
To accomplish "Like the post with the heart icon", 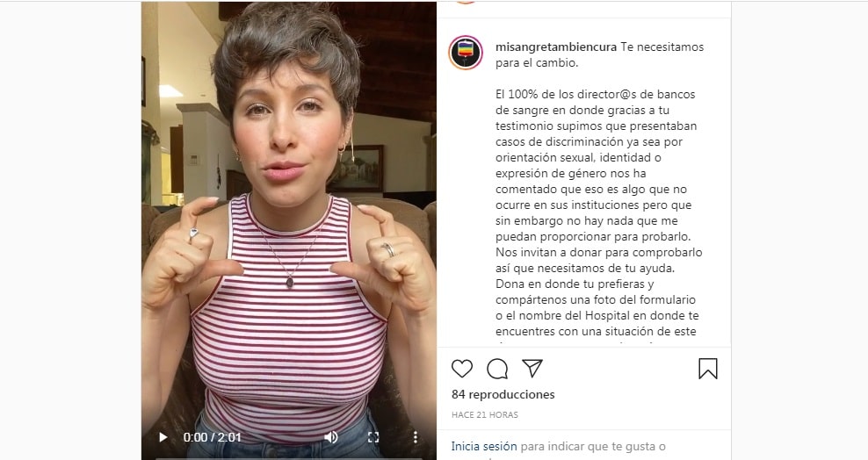I will (462, 368).
